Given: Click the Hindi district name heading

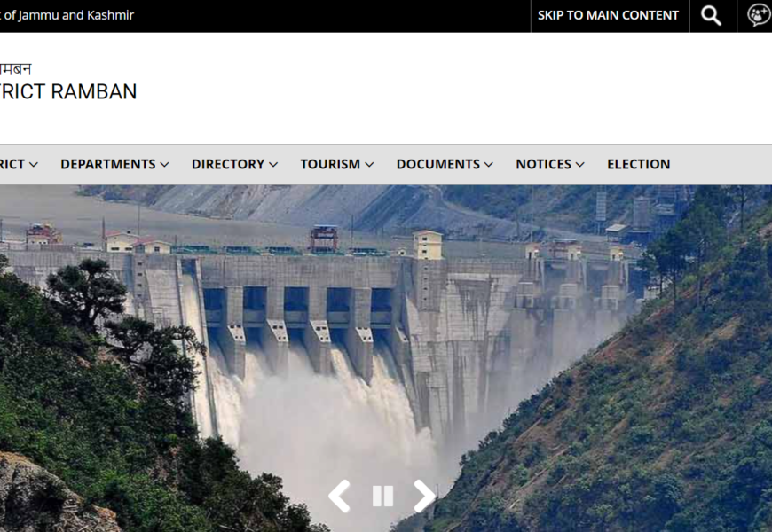Looking at the screenshot, I should (x=16, y=69).
